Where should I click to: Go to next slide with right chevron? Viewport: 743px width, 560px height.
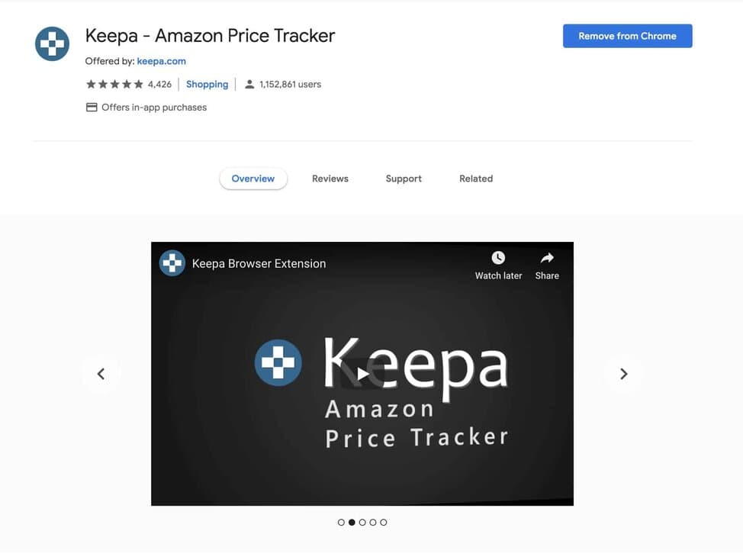623,374
